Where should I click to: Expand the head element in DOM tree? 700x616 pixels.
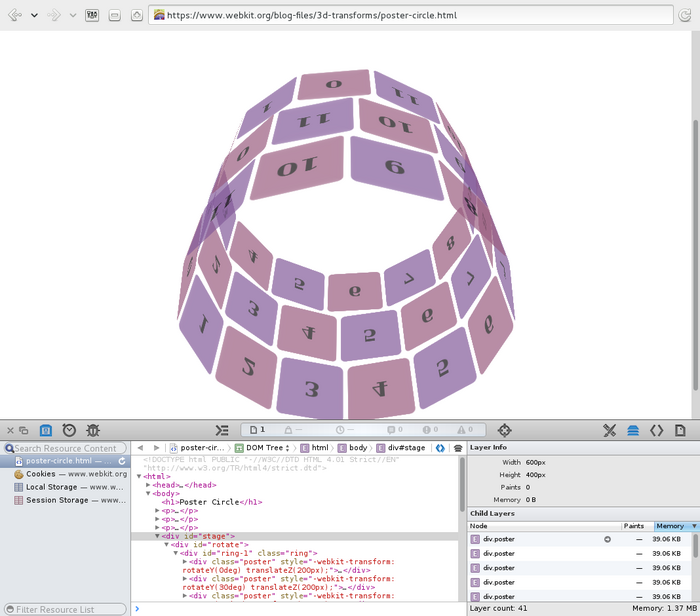[x=149, y=484]
